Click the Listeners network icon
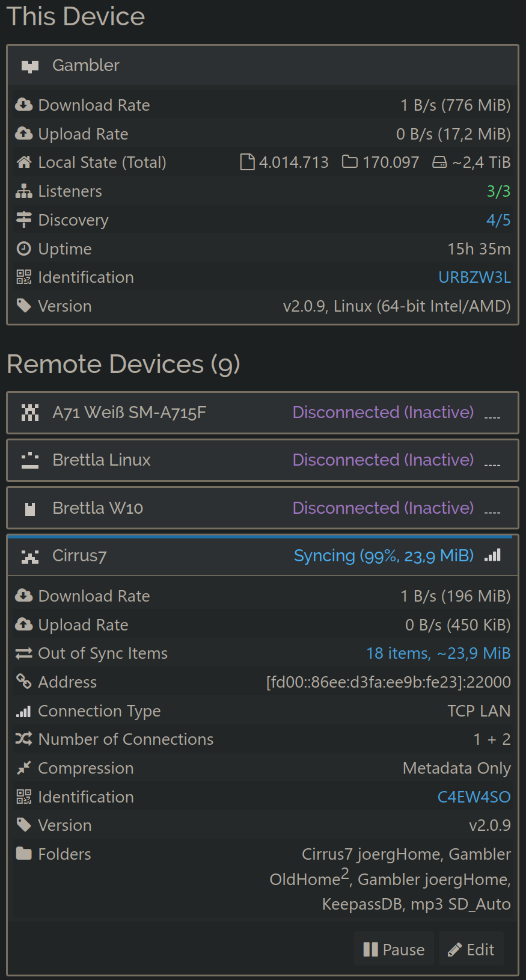The height and width of the screenshot is (980, 526). [24, 191]
